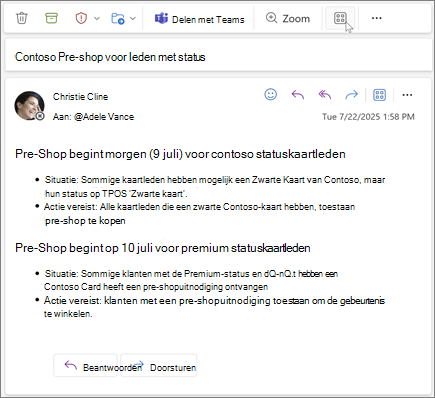Viewport: 435px width, 398px height.
Task: Click the Doorsturen button
Action: (x=159, y=366)
